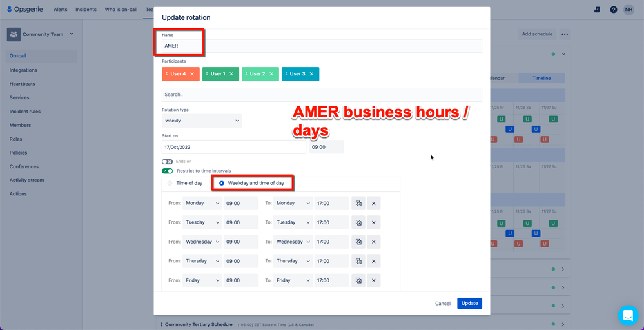Copy the Tuesday time interval row
644x330 pixels.
[358, 222]
